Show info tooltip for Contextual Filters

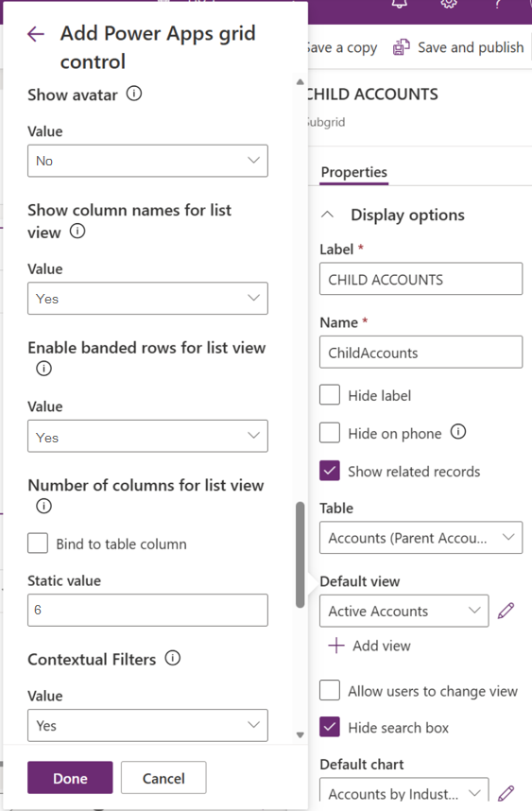pos(173,658)
